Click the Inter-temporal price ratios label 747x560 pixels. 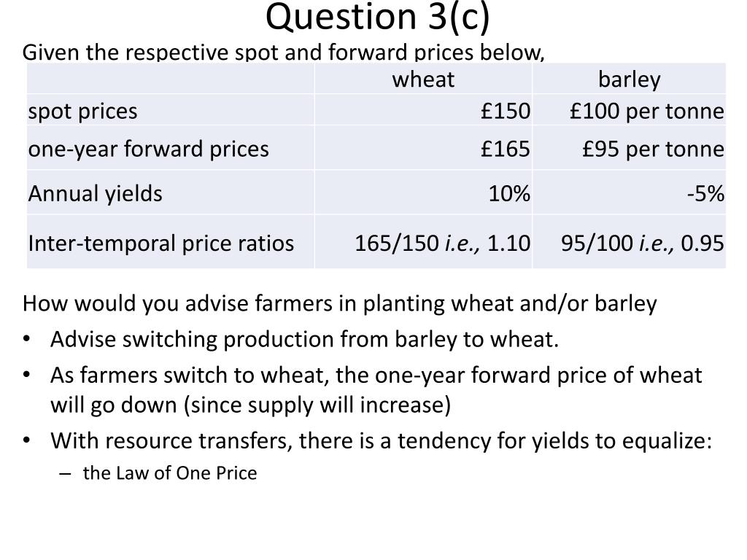point(161,243)
